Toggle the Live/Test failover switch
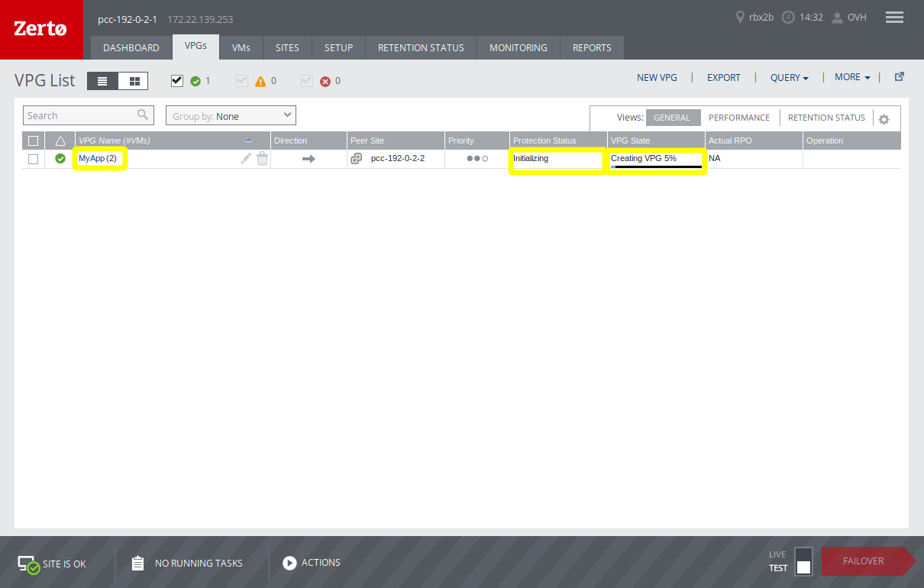The image size is (924, 588). [x=803, y=561]
